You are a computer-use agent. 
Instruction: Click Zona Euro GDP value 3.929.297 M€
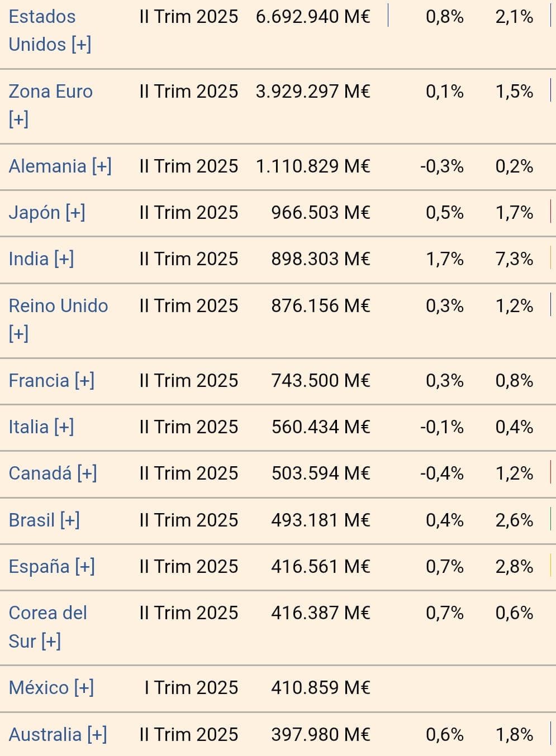click(313, 92)
